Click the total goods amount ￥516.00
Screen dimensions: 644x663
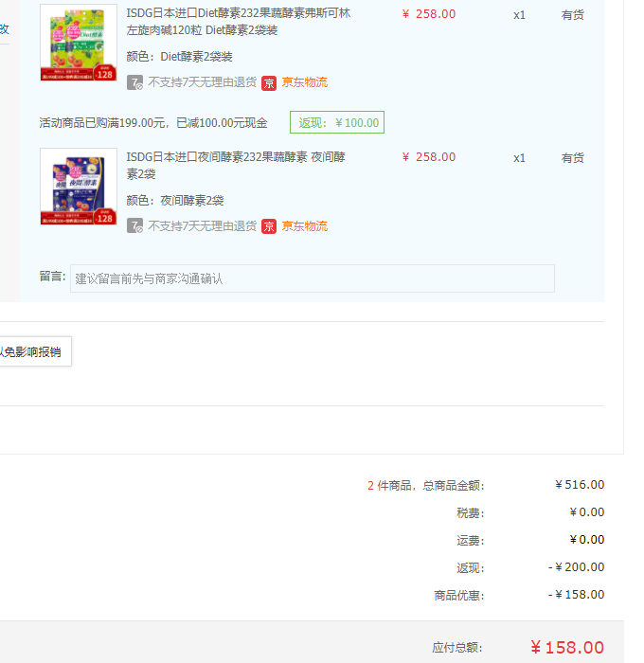[580, 485]
